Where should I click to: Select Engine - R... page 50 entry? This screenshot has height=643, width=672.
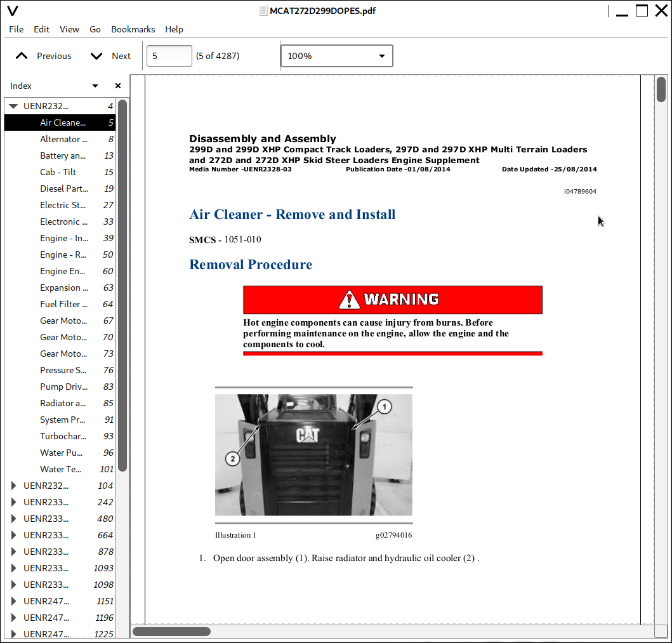click(x=60, y=255)
